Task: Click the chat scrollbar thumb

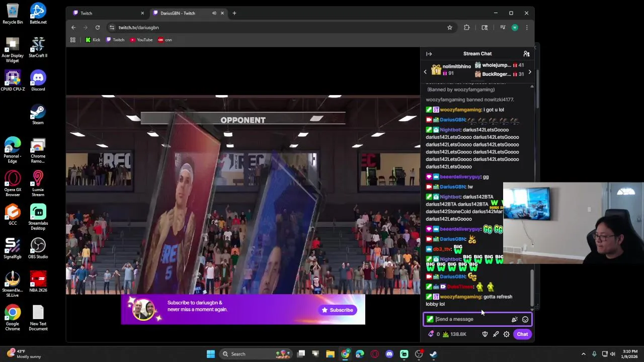Action: coord(532,288)
